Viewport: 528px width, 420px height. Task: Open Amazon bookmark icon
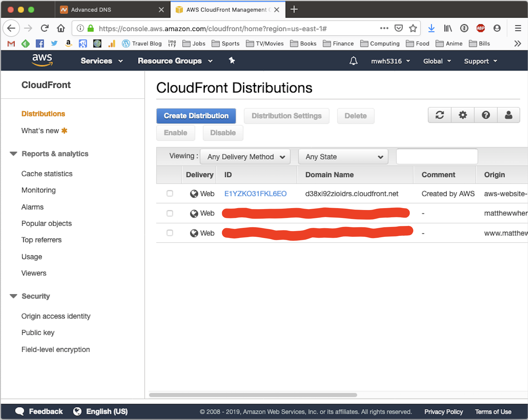(68, 43)
